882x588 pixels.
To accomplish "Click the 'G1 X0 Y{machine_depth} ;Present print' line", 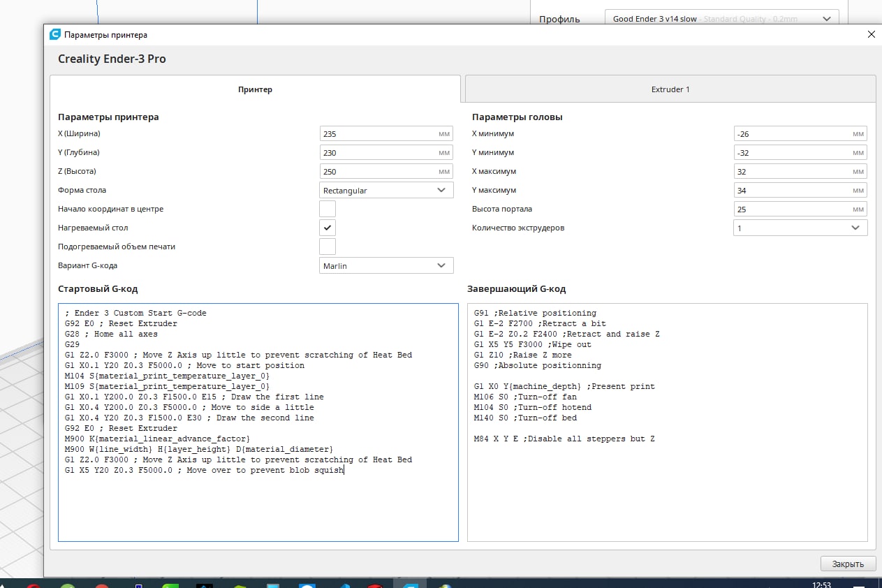I will [564, 386].
